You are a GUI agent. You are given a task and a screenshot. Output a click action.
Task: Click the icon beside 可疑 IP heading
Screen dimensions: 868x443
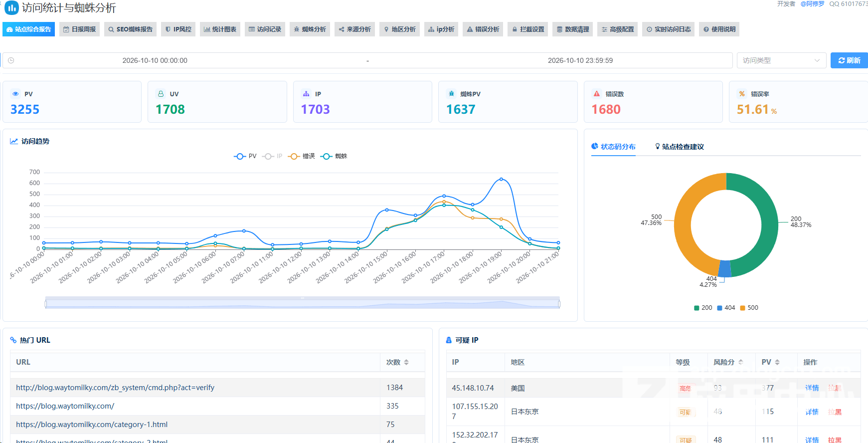(x=449, y=340)
